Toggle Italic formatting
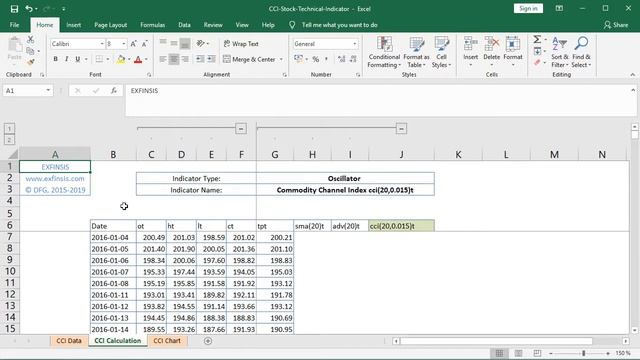640x360 pixels. 67,59
